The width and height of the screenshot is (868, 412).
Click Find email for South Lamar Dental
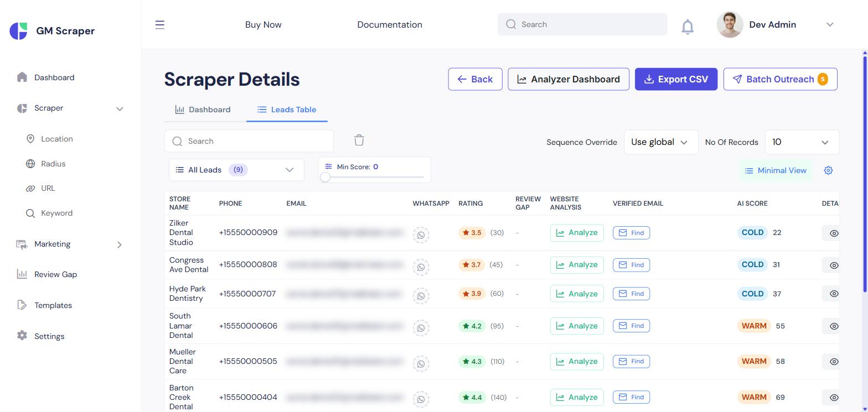click(631, 326)
